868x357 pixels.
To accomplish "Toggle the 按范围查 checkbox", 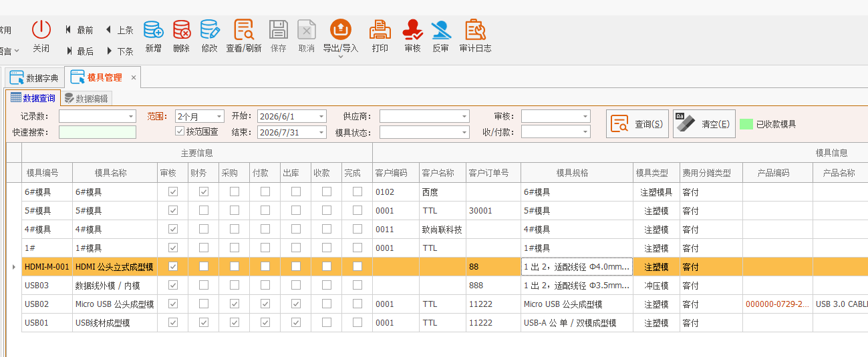I will click(180, 131).
